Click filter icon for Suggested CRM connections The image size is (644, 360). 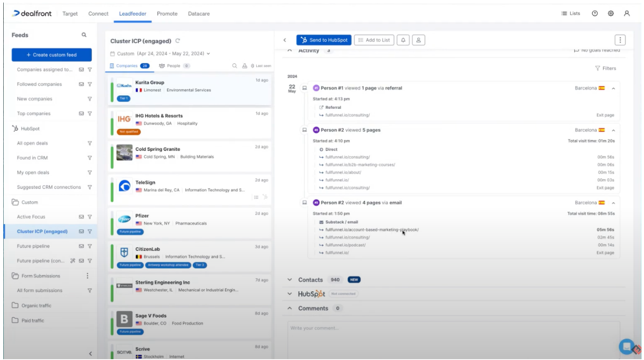click(x=90, y=187)
